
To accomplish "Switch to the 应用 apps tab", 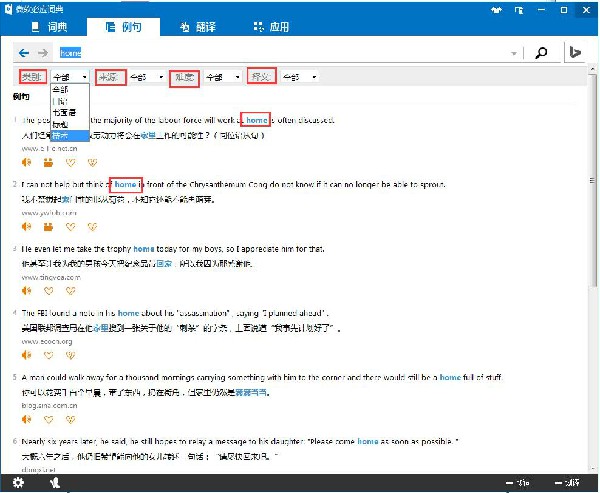I will click(x=271, y=27).
